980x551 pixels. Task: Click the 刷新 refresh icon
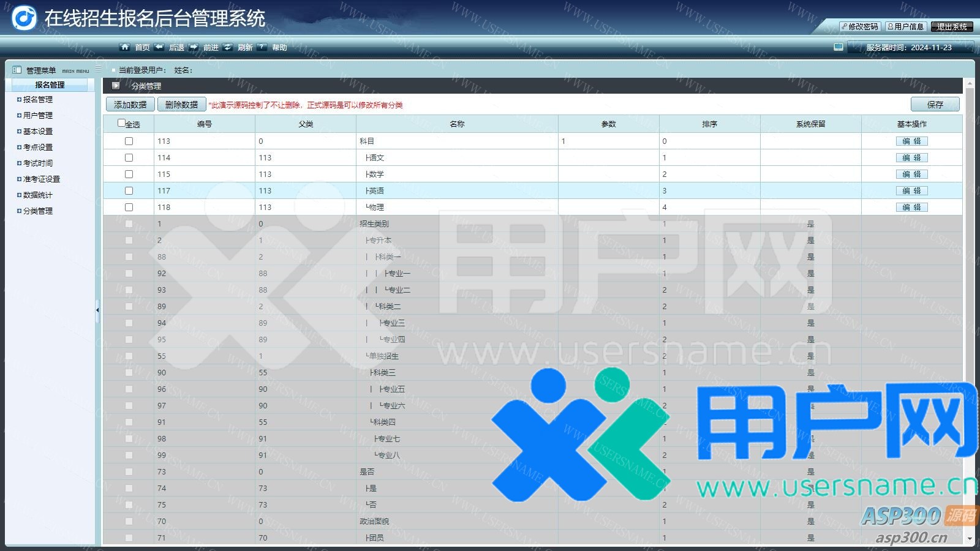(x=228, y=47)
